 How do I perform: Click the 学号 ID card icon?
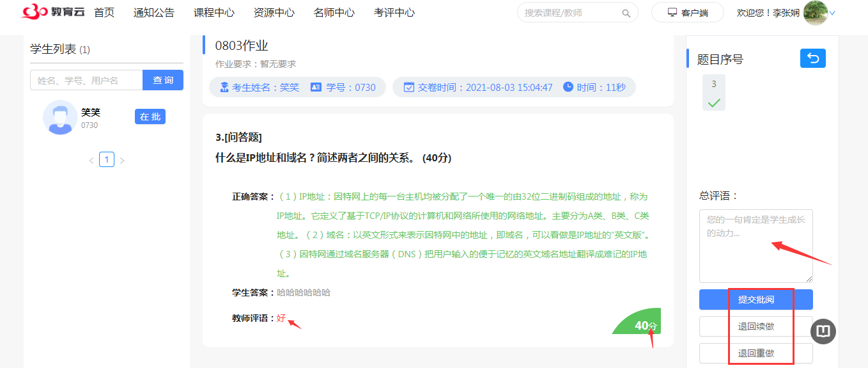click(316, 87)
